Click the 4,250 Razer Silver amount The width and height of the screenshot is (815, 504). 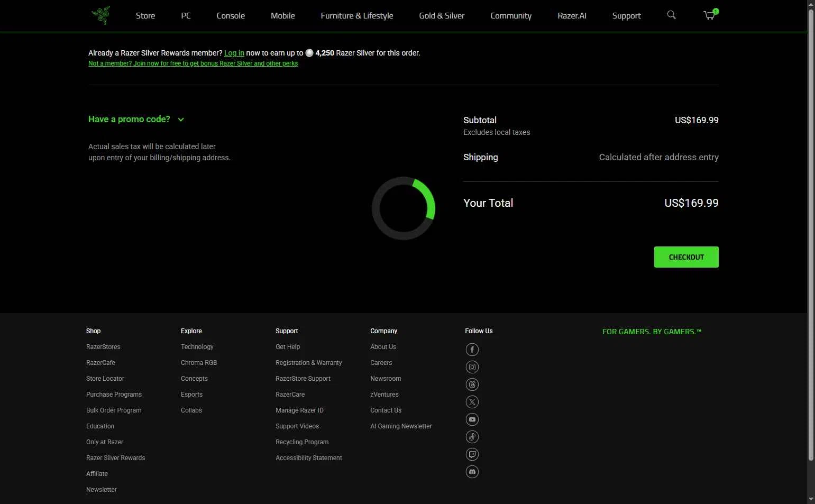coord(325,53)
